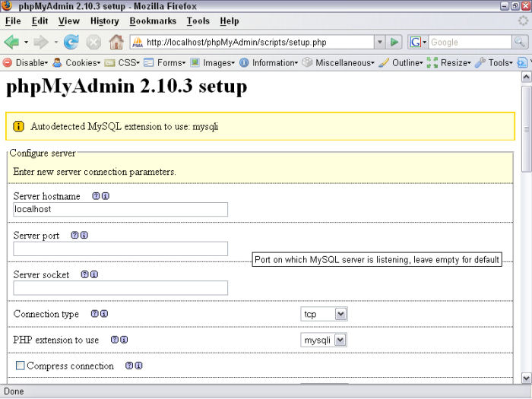
Task: Click into the Server hostname field containing localhost
Action: [120, 209]
